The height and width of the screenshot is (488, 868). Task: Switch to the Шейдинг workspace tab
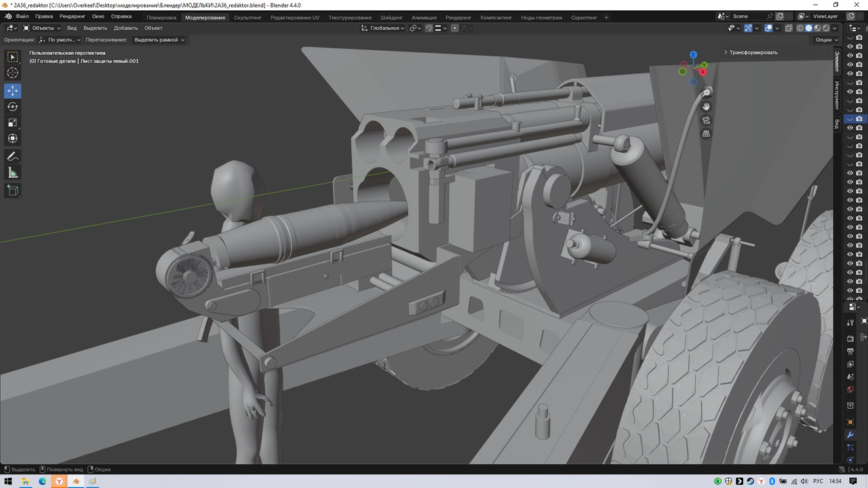pyautogui.click(x=391, y=17)
